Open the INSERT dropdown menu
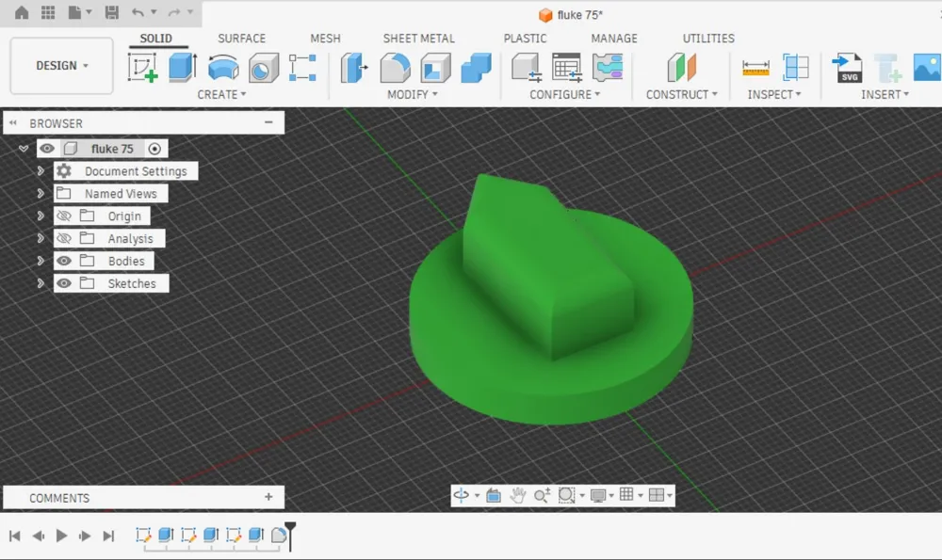The image size is (942, 560). coord(885,94)
